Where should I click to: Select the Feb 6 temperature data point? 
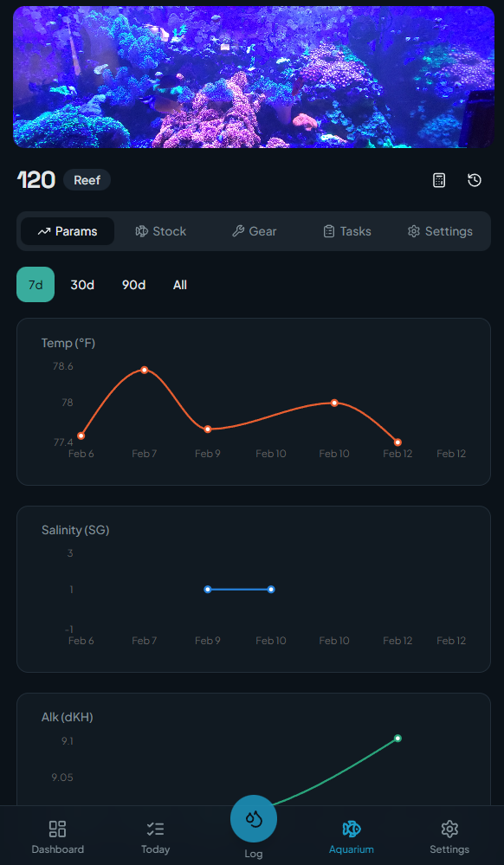tap(81, 436)
